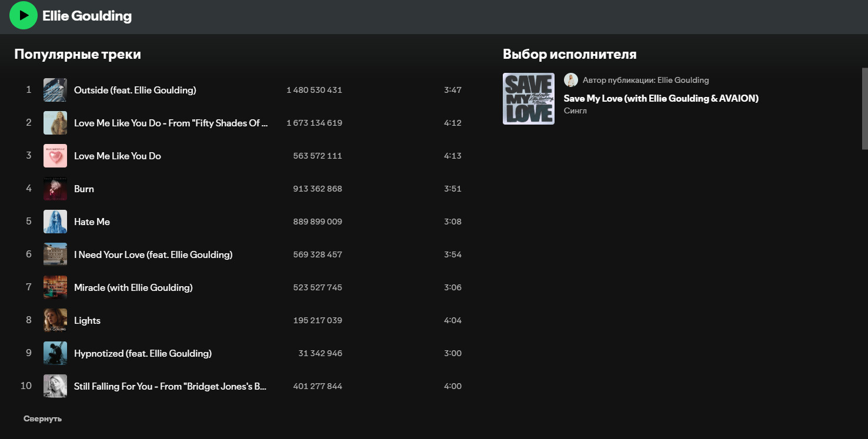The height and width of the screenshot is (439, 868).
Task: Select the Lights track title
Action: pyautogui.click(x=87, y=320)
